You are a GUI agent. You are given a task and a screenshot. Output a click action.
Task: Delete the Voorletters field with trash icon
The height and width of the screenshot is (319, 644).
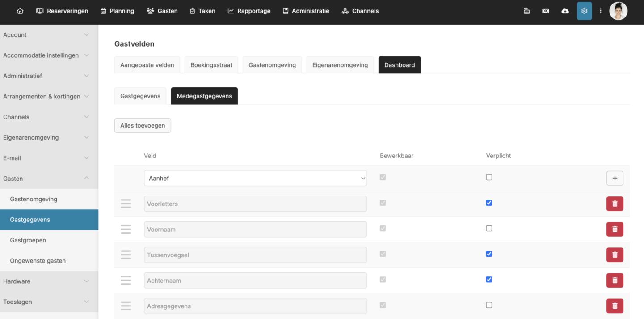615,204
